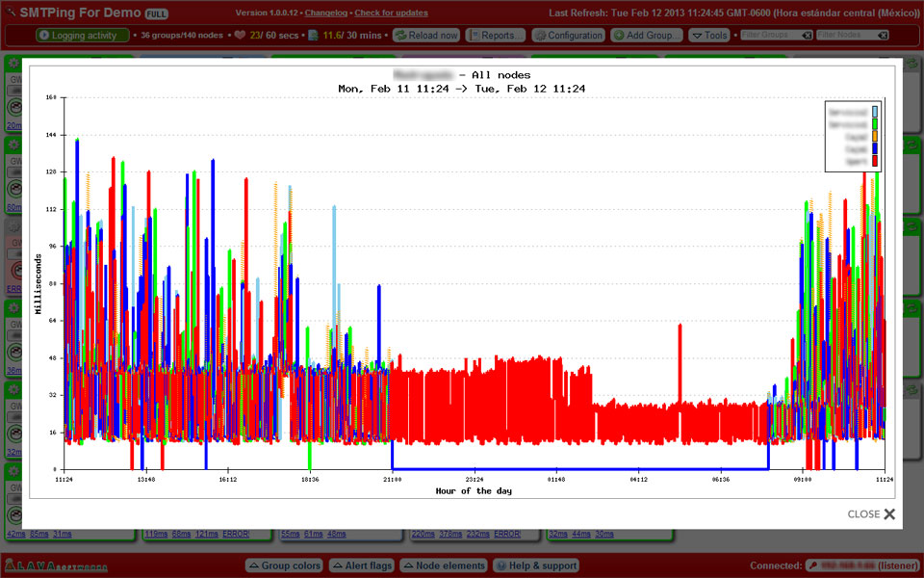Click the Check for updates link
The height and width of the screenshot is (578, 924).
click(x=391, y=13)
